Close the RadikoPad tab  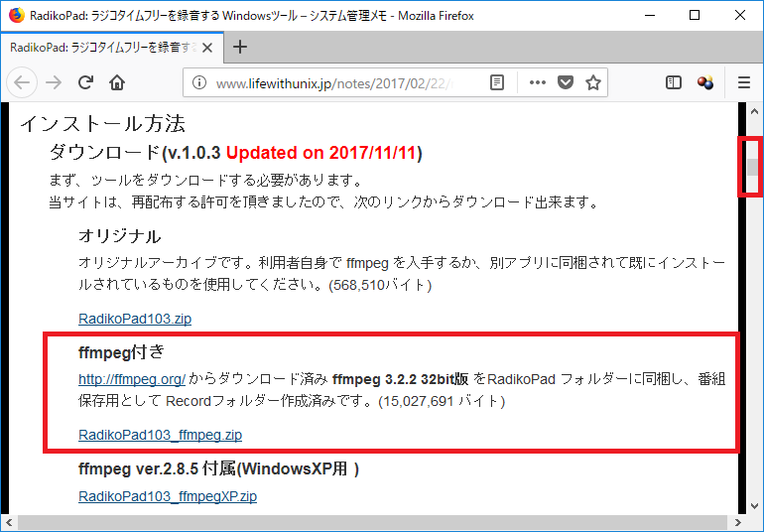[207, 48]
